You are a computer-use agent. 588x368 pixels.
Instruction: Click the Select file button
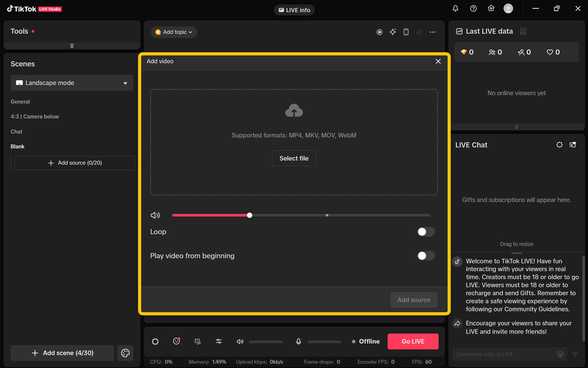tap(294, 158)
